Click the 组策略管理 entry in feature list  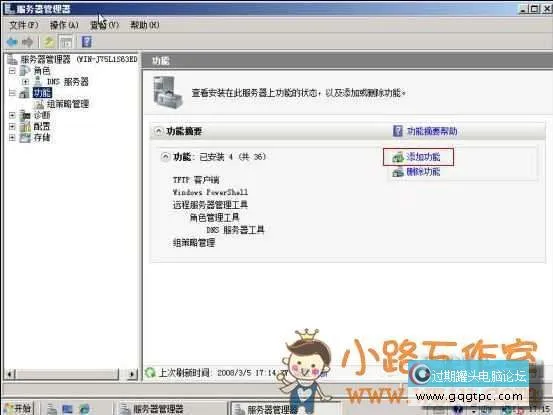click(x=194, y=243)
